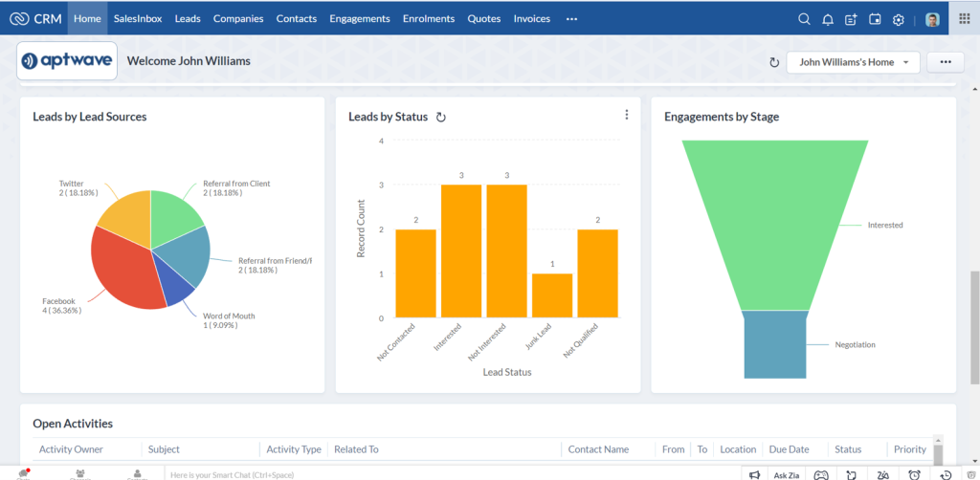Go to the Invoices tab

tap(532, 19)
